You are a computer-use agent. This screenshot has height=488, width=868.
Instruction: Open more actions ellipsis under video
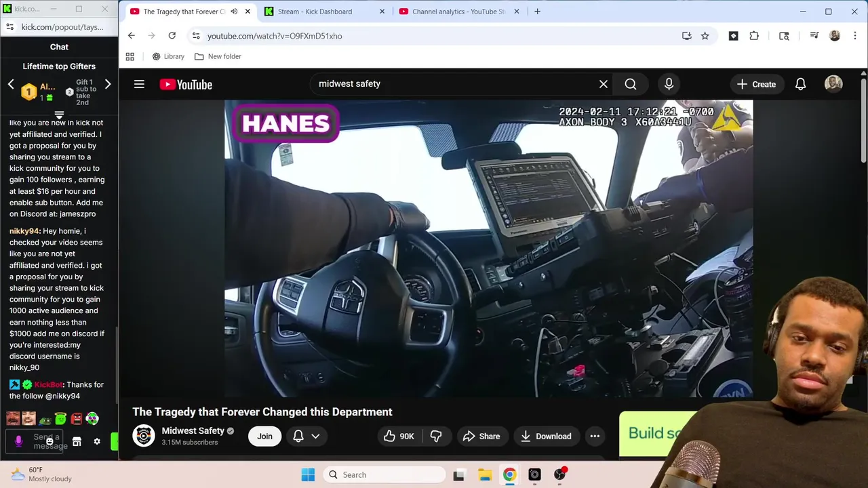click(x=595, y=436)
